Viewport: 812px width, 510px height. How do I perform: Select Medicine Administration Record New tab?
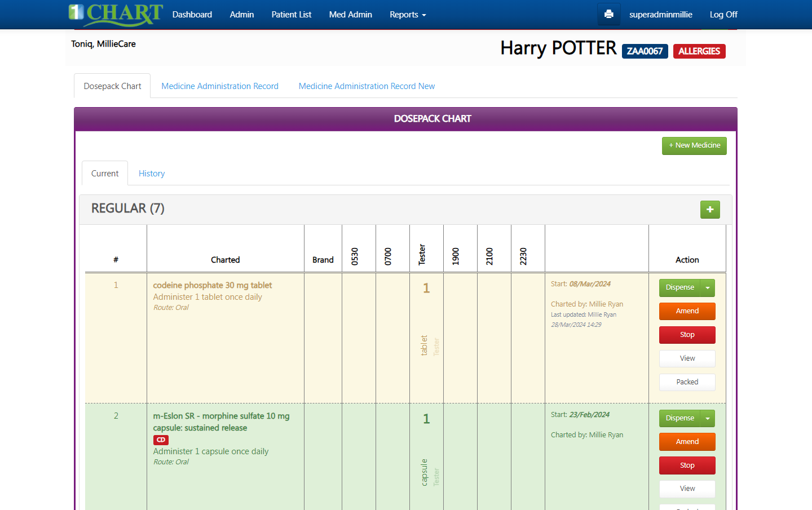click(x=367, y=86)
